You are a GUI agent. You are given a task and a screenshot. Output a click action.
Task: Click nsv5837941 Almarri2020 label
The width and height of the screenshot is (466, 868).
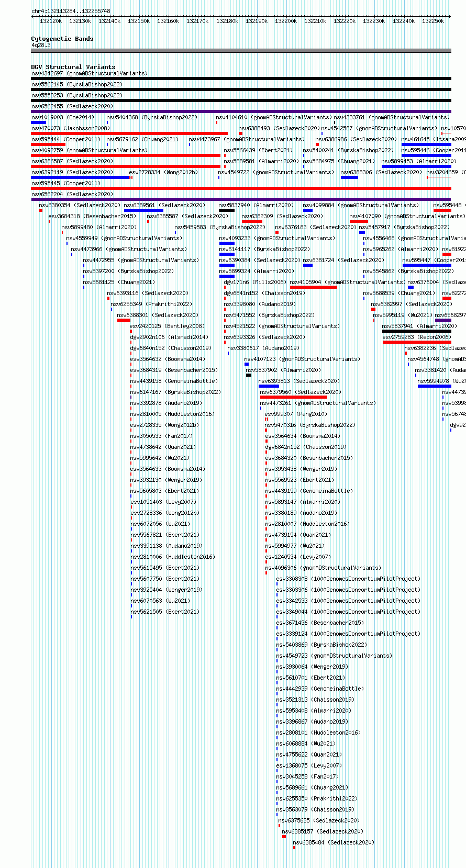tap(419, 326)
